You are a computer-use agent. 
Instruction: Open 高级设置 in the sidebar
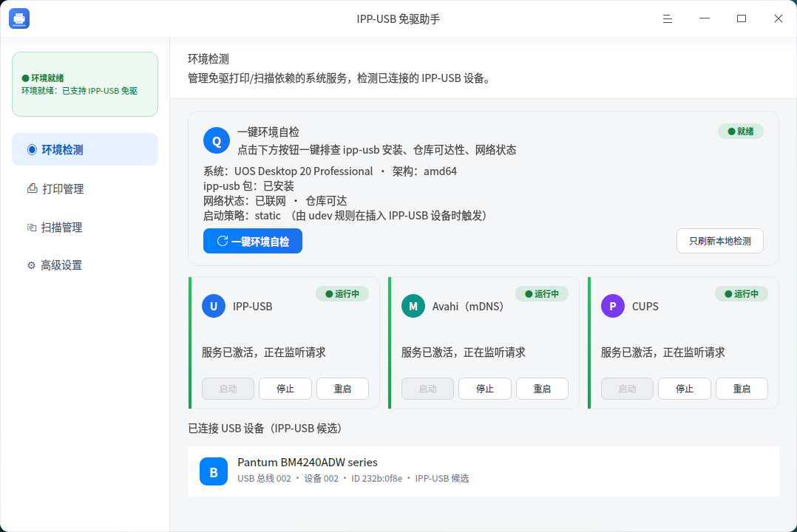coord(85,265)
